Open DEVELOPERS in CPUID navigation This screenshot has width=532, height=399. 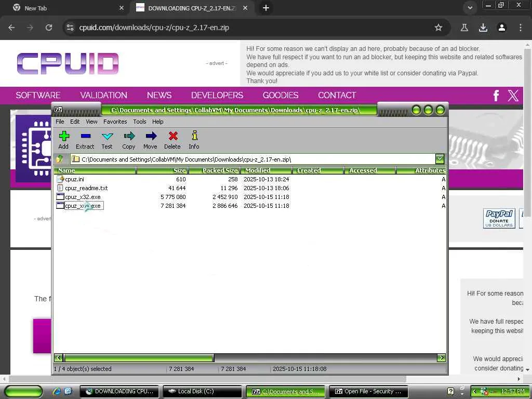pos(217,96)
